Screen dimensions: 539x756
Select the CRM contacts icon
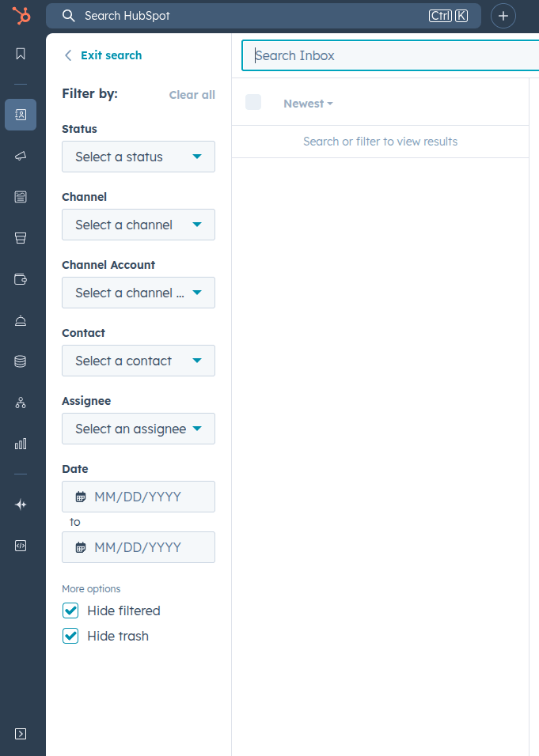[x=21, y=114]
